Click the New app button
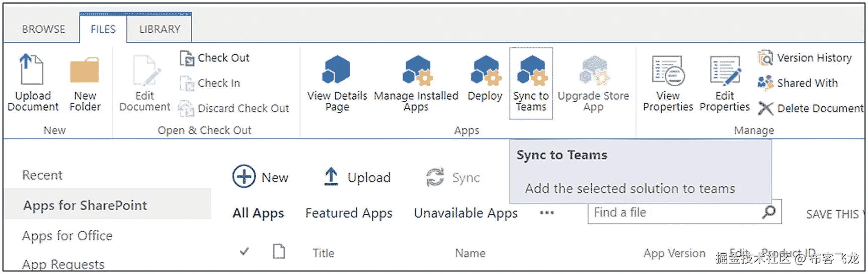868x274 pixels. pyautogui.click(x=261, y=177)
